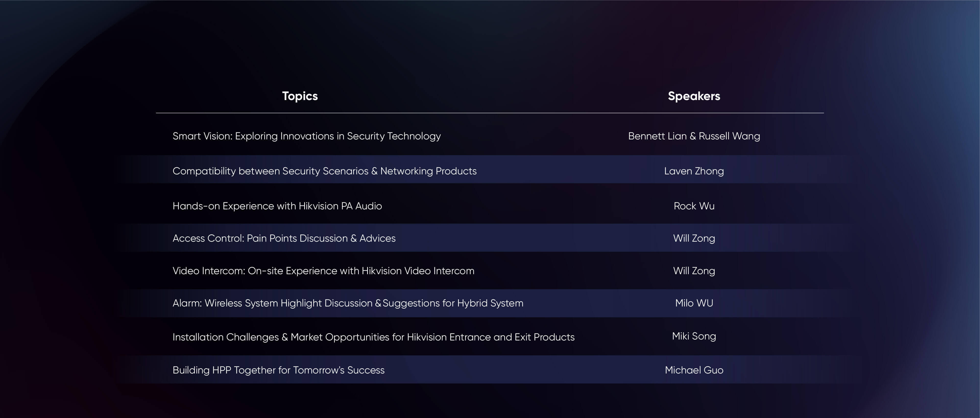Viewport: 980px width, 418px height.
Task: Click the divider line under the headers
Action: pyautogui.click(x=490, y=113)
